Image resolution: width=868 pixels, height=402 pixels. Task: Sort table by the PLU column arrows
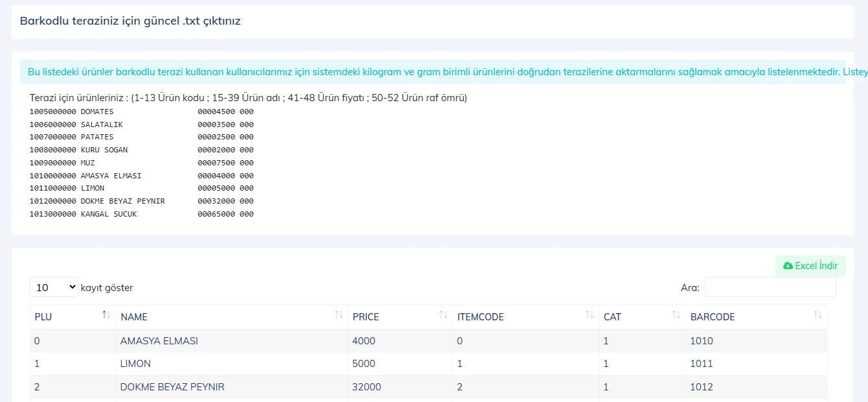[x=106, y=315]
